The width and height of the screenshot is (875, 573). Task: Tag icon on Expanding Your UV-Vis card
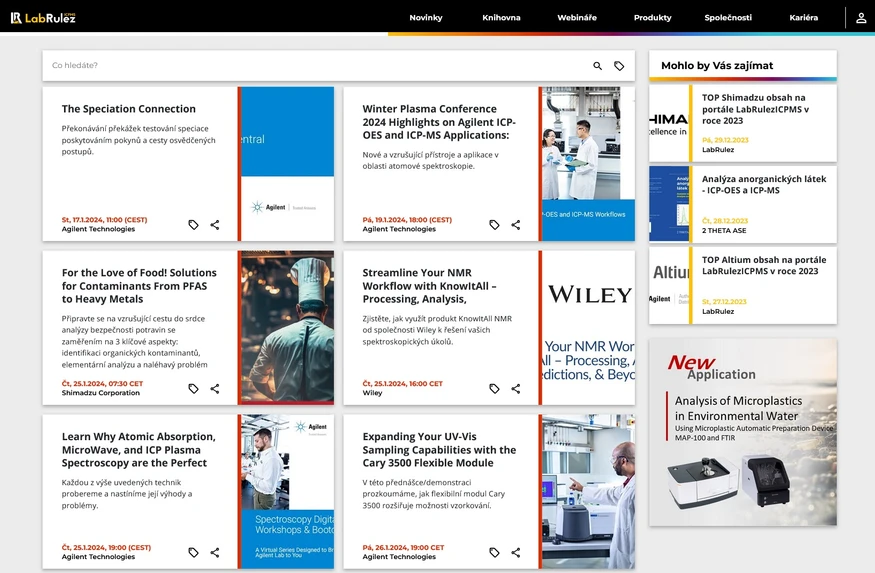(494, 552)
